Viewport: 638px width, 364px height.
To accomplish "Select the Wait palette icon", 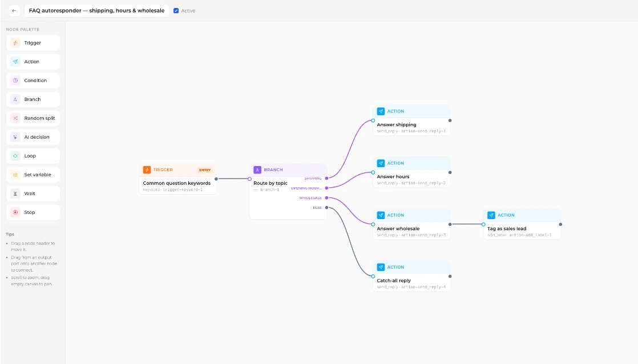I will point(15,193).
